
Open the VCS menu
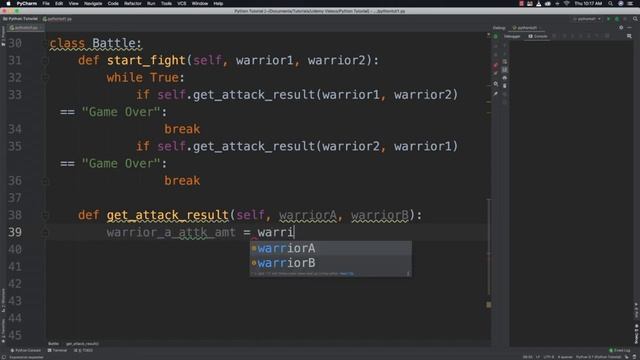[x=182, y=3]
